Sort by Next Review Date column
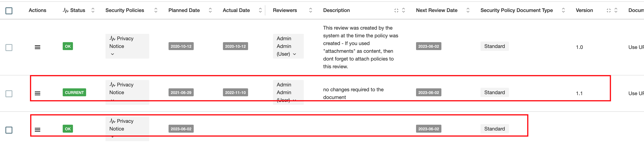This screenshot has height=145, width=644. coord(468,10)
